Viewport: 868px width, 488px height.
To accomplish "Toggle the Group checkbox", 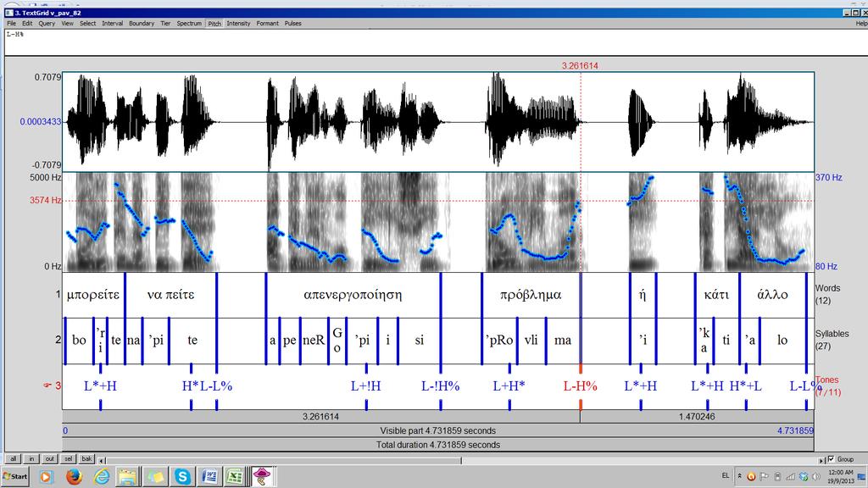I will [831, 459].
